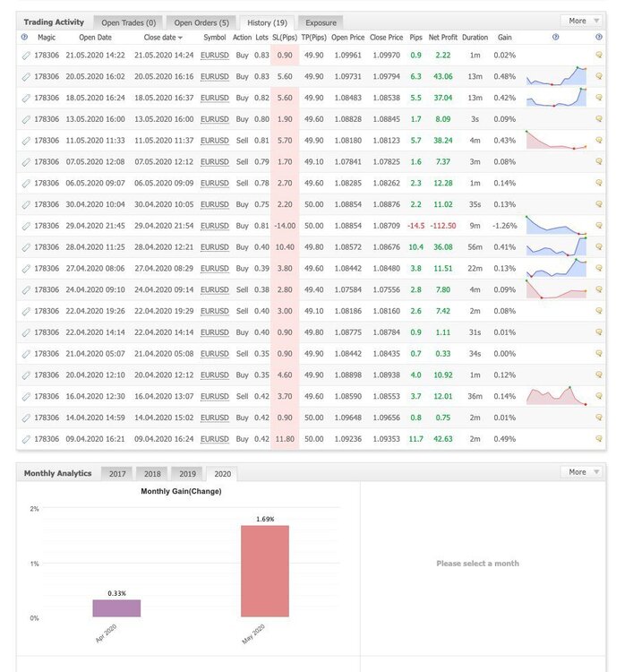Viewport: 633px width, 672px height.
Task: Click mini chart of 16.04.2020 12:30 trade
Action: [x=556, y=395]
